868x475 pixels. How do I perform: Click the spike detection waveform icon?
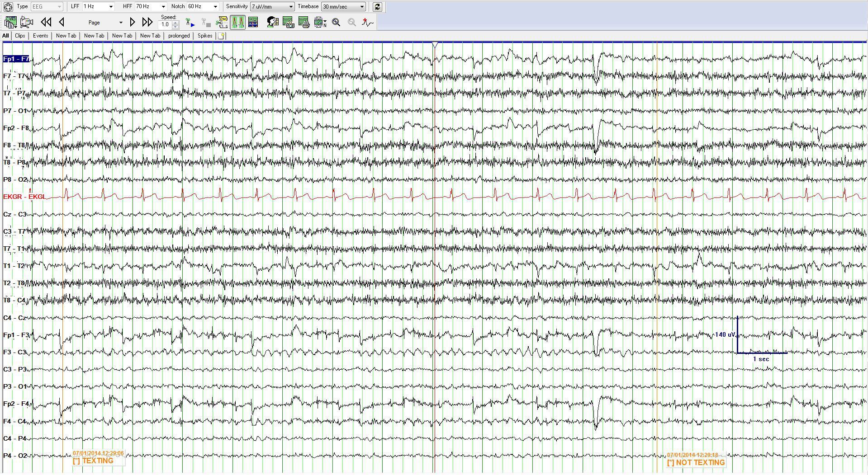pyautogui.click(x=368, y=22)
